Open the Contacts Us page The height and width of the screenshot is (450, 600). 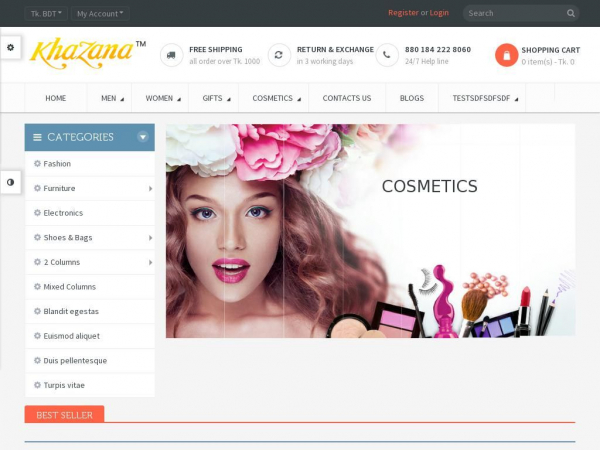(347, 98)
